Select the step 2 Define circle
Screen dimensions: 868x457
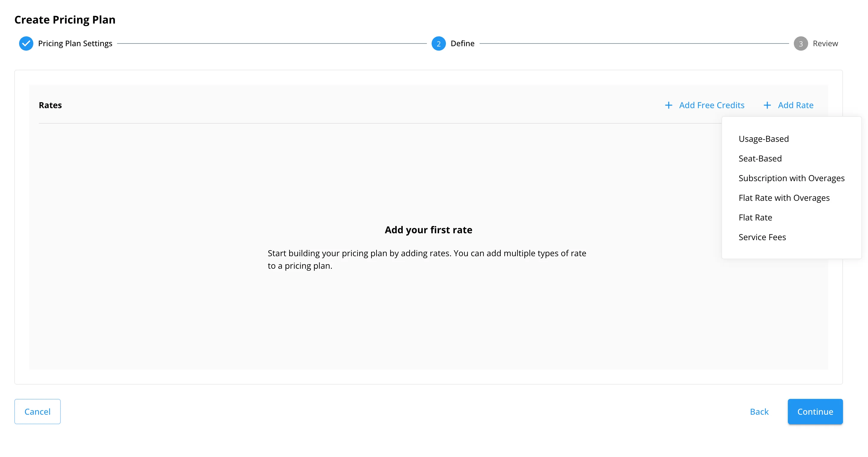pos(438,43)
